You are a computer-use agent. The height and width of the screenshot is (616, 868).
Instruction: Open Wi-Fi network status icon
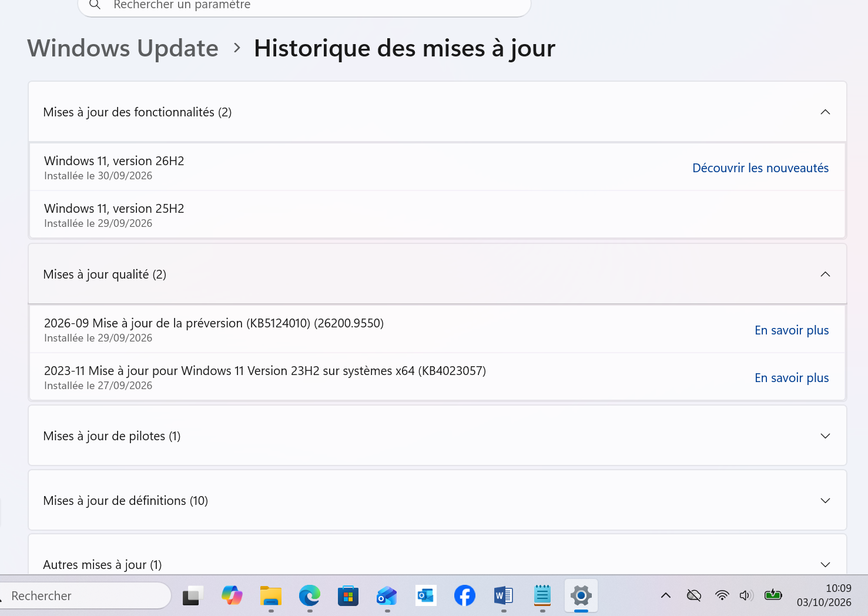[722, 595]
